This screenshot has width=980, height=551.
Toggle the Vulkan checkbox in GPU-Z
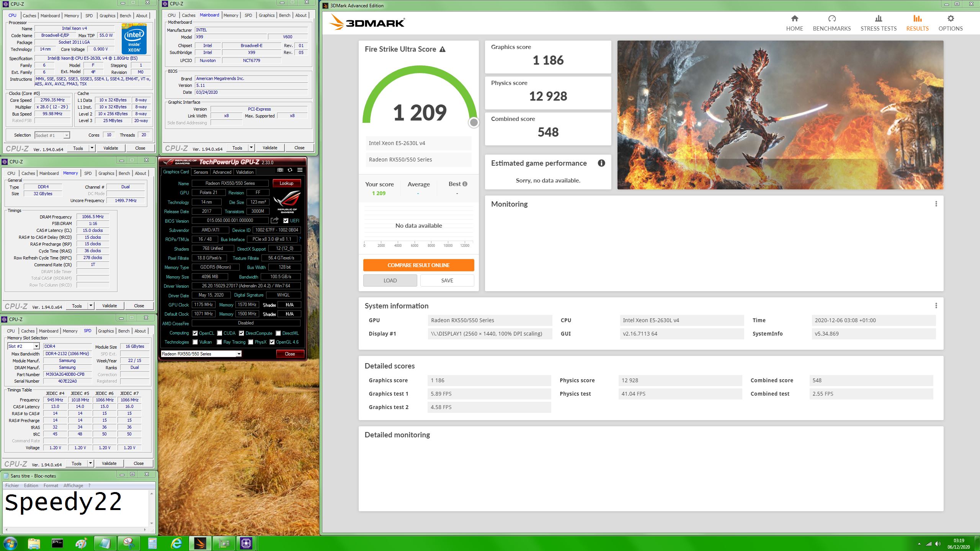[x=195, y=342]
